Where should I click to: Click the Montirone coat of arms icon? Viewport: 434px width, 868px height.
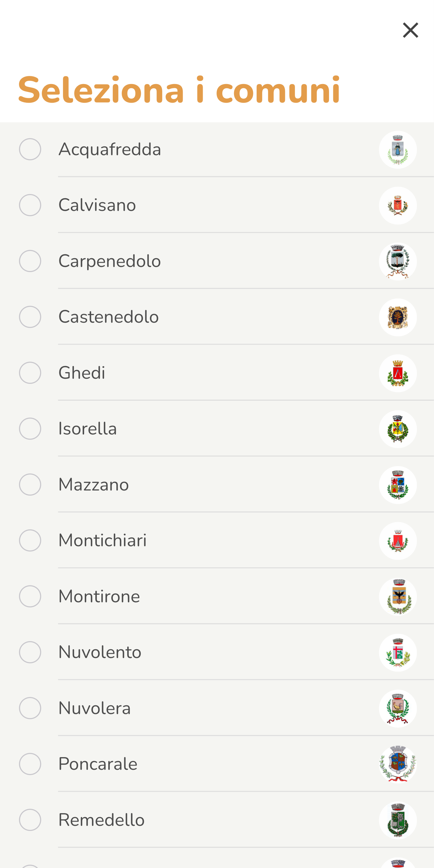tap(398, 597)
